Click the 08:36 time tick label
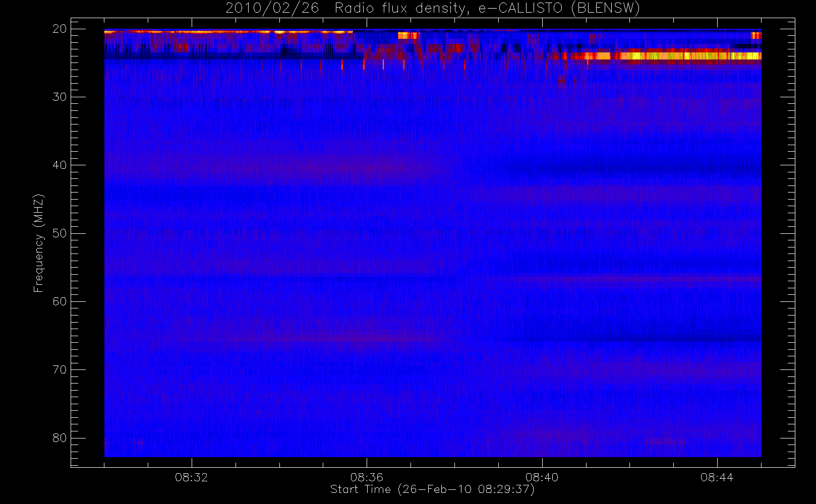Image resolution: width=816 pixels, height=504 pixels. coord(367,477)
